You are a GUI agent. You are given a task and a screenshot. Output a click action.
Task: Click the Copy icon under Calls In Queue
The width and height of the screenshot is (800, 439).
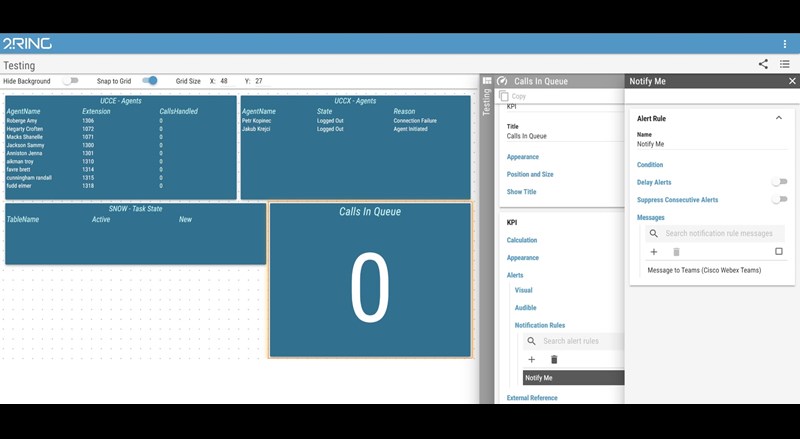(x=505, y=96)
